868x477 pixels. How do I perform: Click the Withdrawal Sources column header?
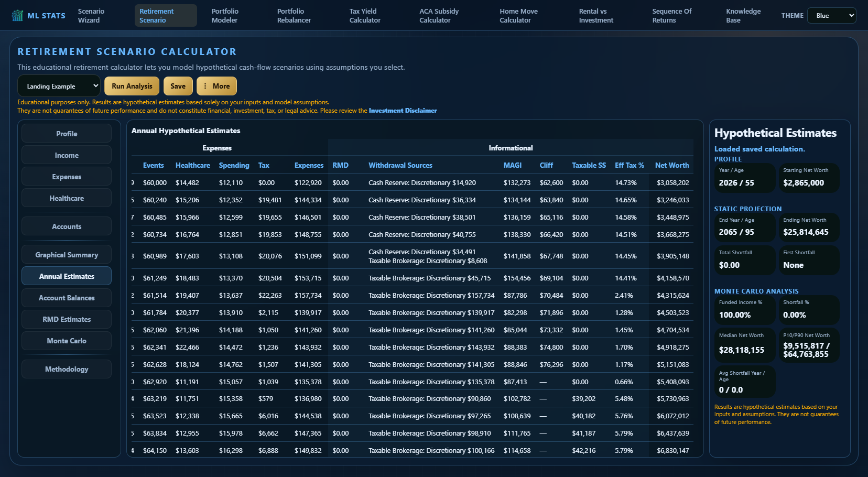pos(400,165)
